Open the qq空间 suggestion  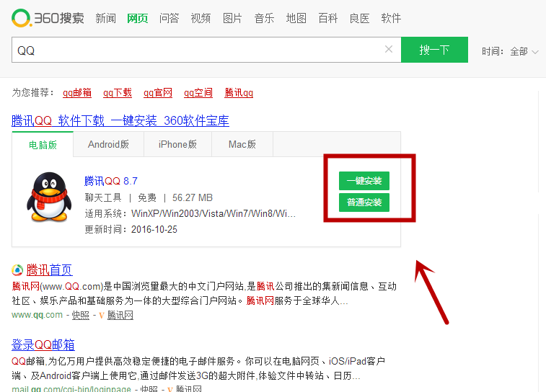pyautogui.click(x=198, y=93)
